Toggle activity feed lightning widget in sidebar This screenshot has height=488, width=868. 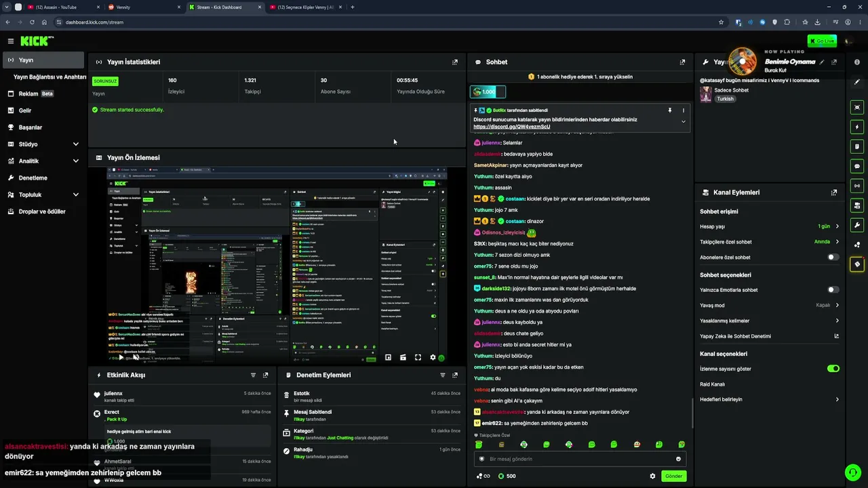pyautogui.click(x=857, y=127)
